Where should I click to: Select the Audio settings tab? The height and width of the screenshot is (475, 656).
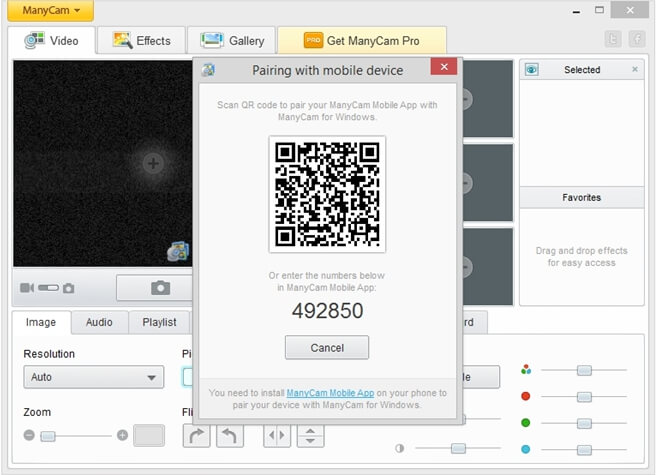pos(99,322)
